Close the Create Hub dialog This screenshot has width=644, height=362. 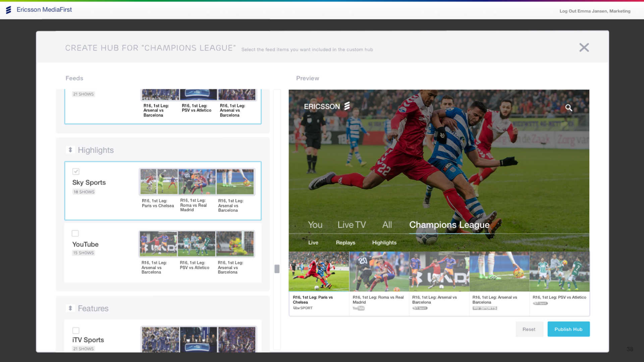coord(584,48)
